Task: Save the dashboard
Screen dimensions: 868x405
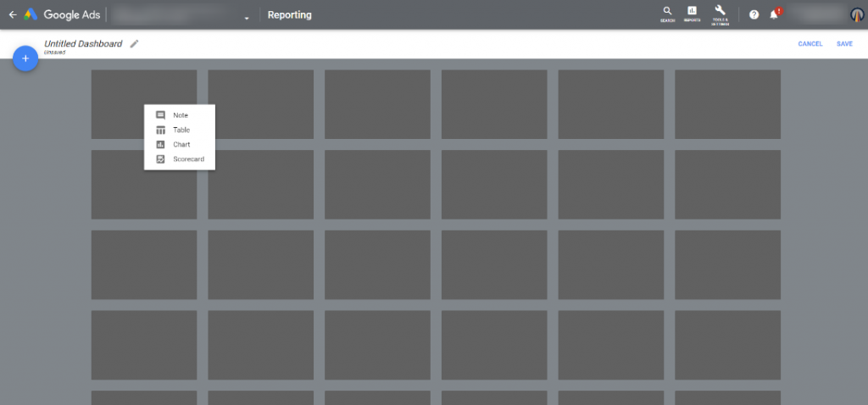Action: tap(844, 44)
